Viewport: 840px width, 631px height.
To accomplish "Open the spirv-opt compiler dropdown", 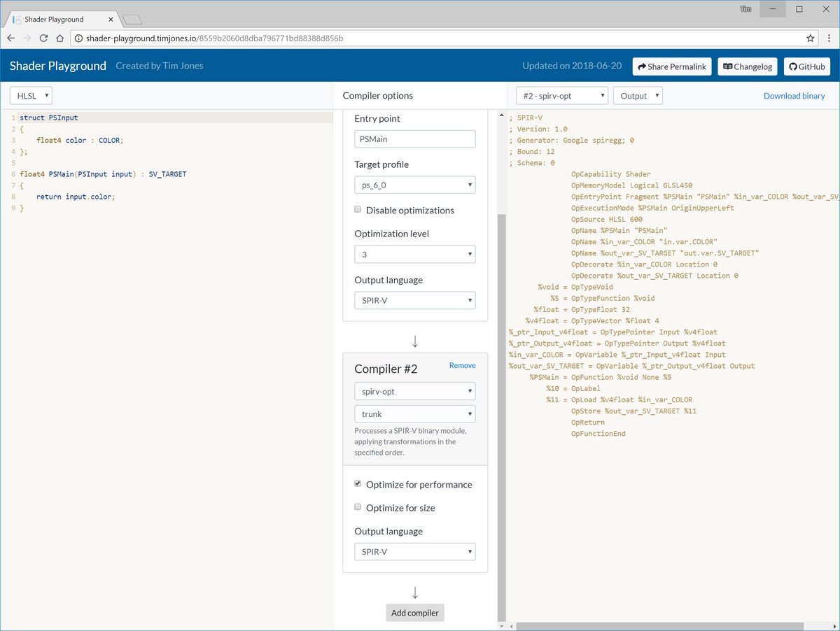I will coord(415,390).
